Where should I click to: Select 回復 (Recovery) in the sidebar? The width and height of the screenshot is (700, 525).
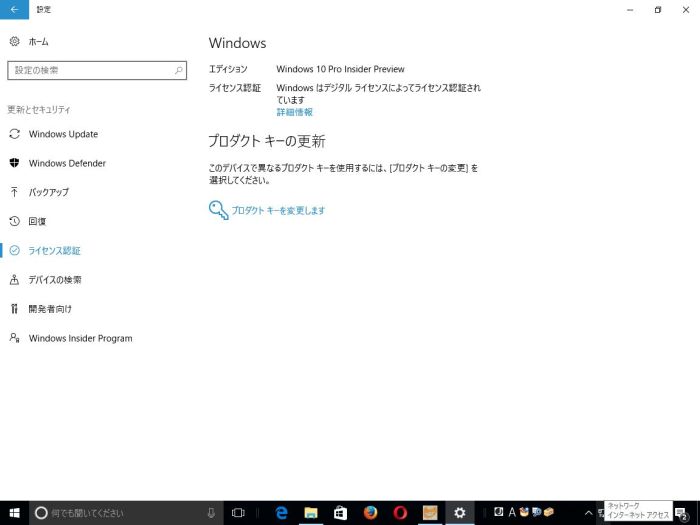pyautogui.click(x=37, y=221)
